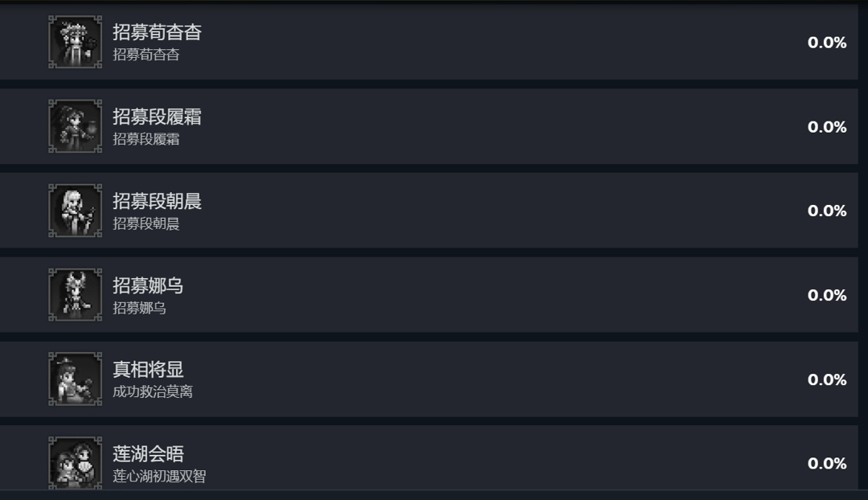This screenshot has width=868, height=500.
Task: Click the 招募段履霜 achievement row
Action: point(434,125)
